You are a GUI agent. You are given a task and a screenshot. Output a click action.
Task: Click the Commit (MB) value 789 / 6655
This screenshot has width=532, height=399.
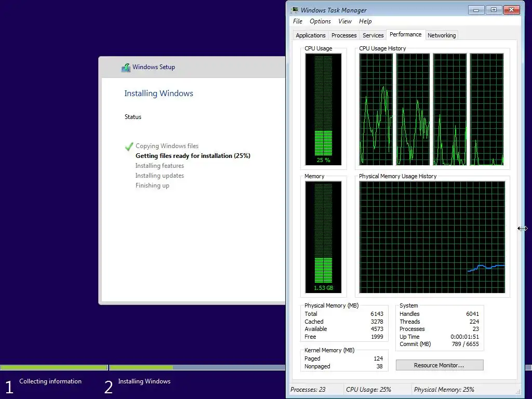[465, 344]
